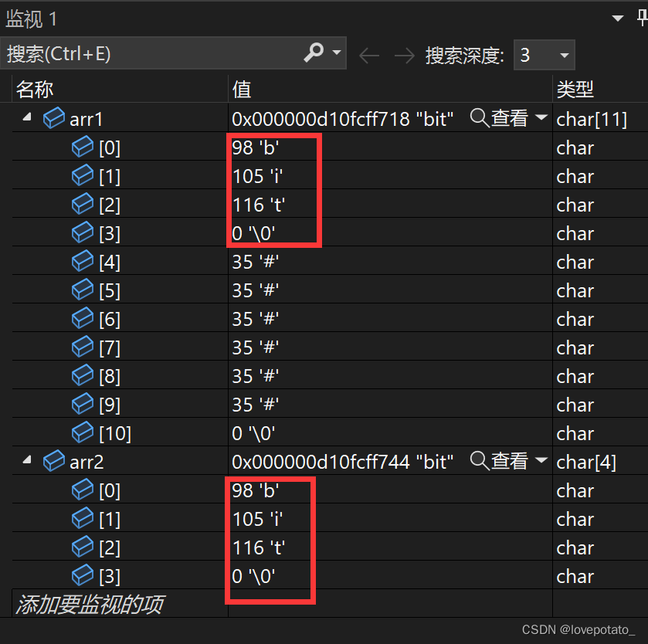Click cube icon of arr1 element [3]
Screen dimensions: 648x644
point(83,232)
